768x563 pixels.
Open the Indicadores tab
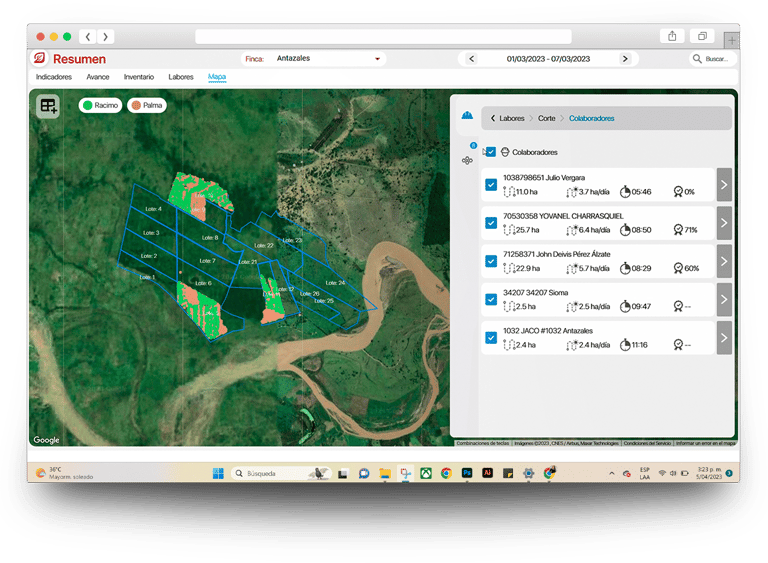tap(54, 77)
